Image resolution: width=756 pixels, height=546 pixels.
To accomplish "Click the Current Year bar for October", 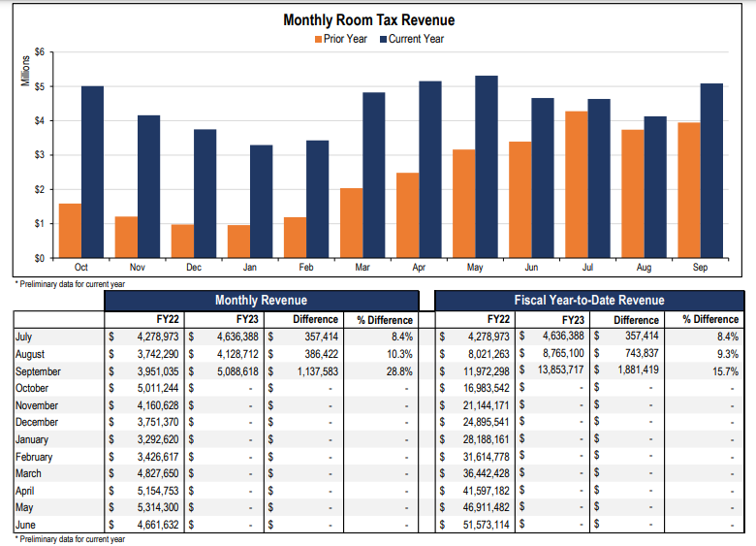I will pyautogui.click(x=92, y=172).
